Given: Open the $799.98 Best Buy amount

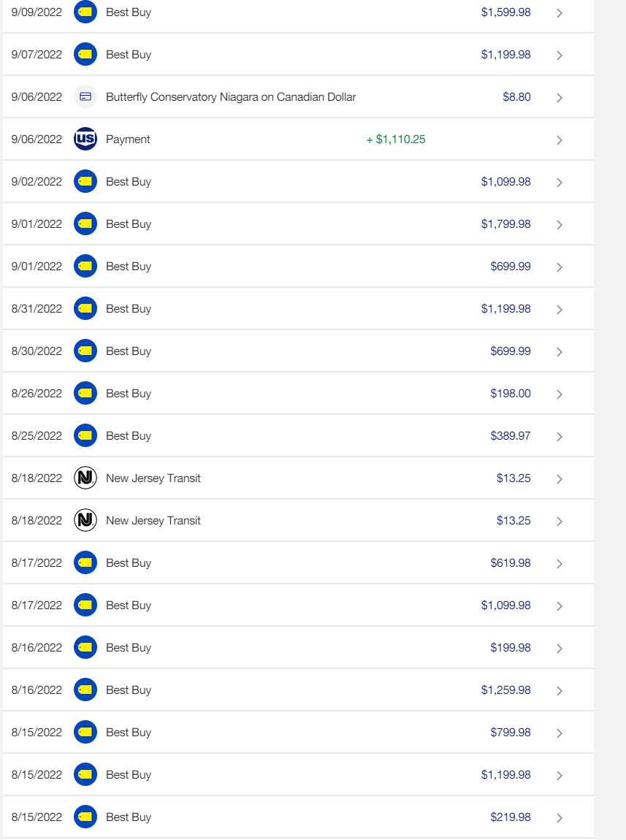Looking at the screenshot, I should pyautogui.click(x=511, y=733).
